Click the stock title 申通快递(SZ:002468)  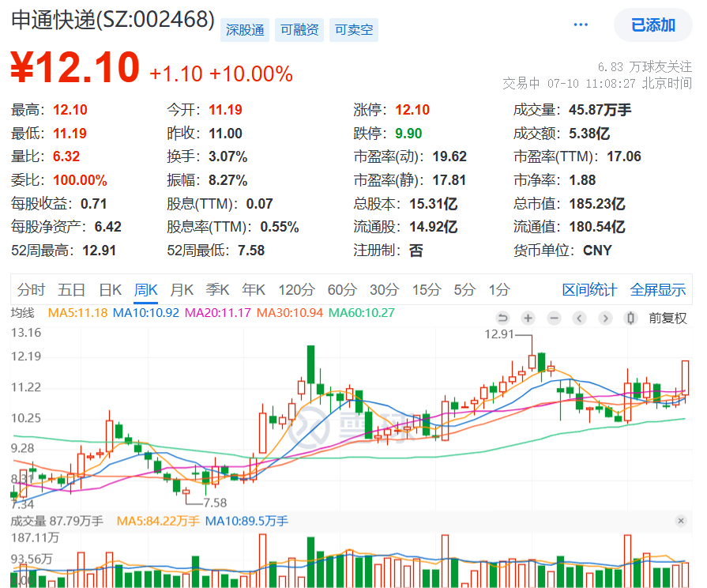(113, 21)
